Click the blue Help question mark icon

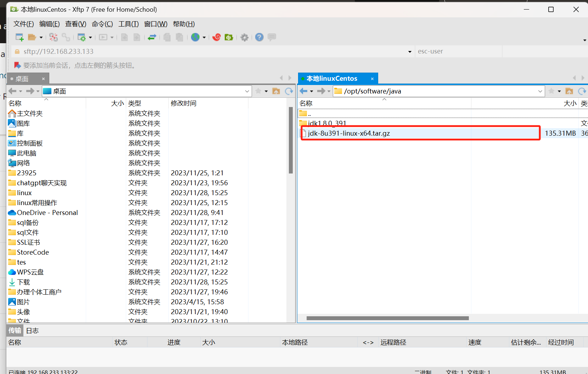pyautogui.click(x=259, y=37)
